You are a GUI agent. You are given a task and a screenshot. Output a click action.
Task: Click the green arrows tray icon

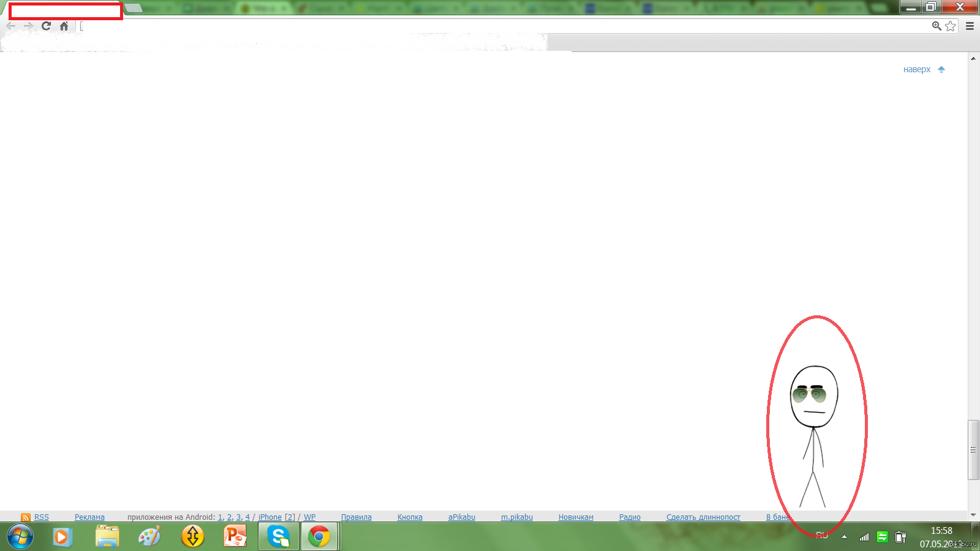point(882,537)
